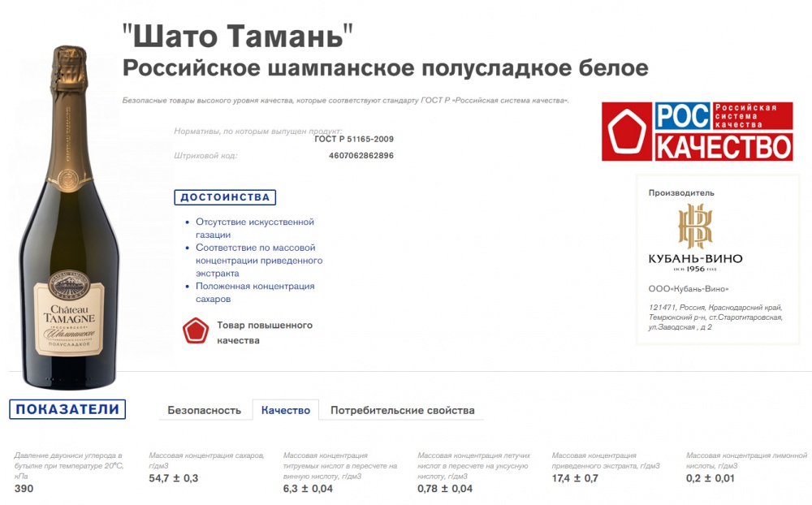Select the active Качество tab
Image resolution: width=812 pixels, height=505 pixels.
(x=285, y=410)
